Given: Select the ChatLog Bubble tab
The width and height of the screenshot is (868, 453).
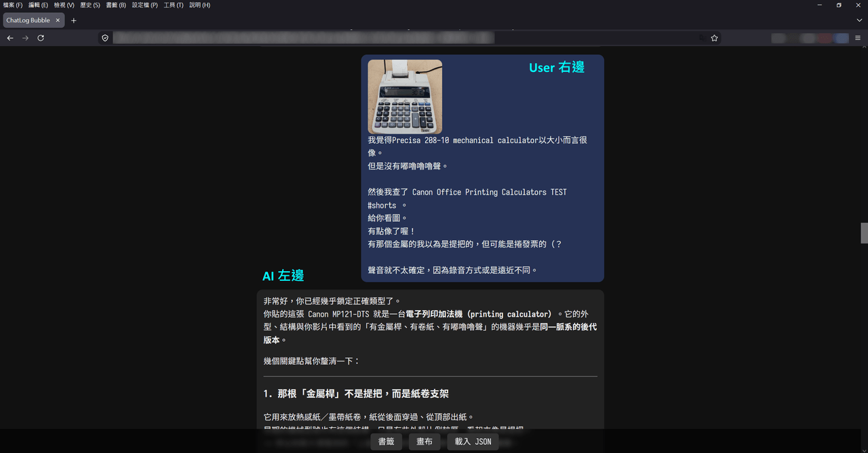Looking at the screenshot, I should [33, 20].
